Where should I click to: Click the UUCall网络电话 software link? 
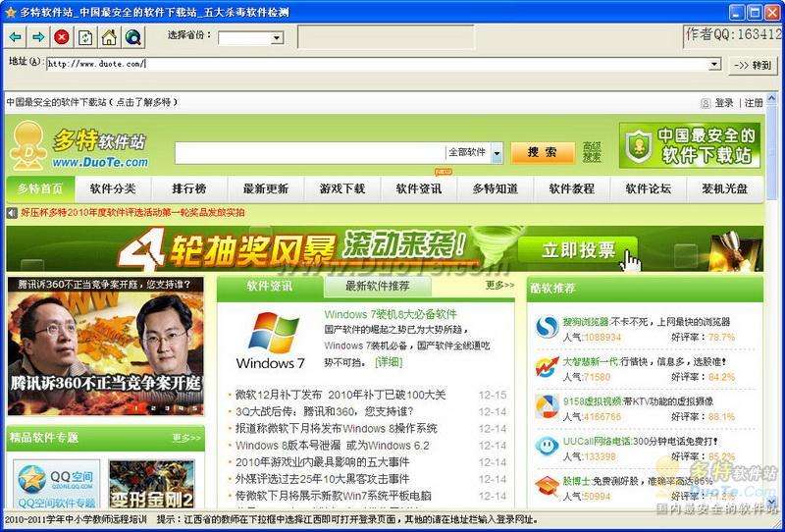coord(598,442)
